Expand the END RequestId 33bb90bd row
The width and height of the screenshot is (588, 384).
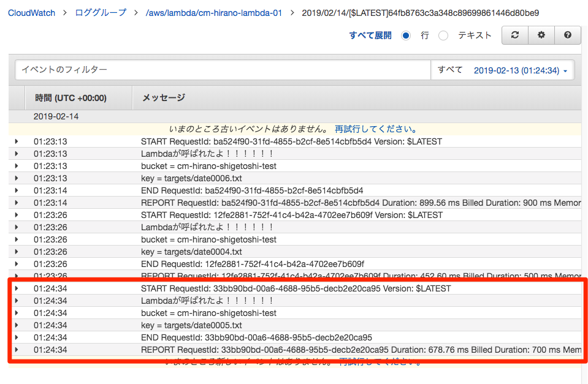(17, 337)
